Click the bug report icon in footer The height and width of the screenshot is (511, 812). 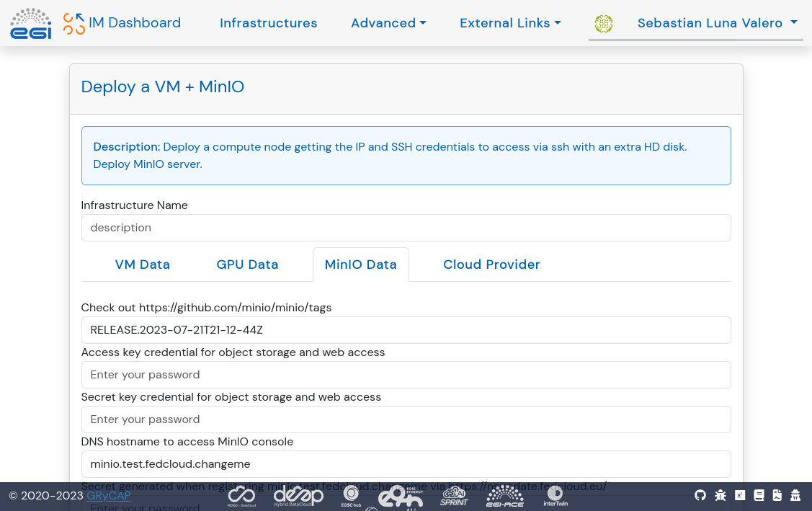(720, 495)
